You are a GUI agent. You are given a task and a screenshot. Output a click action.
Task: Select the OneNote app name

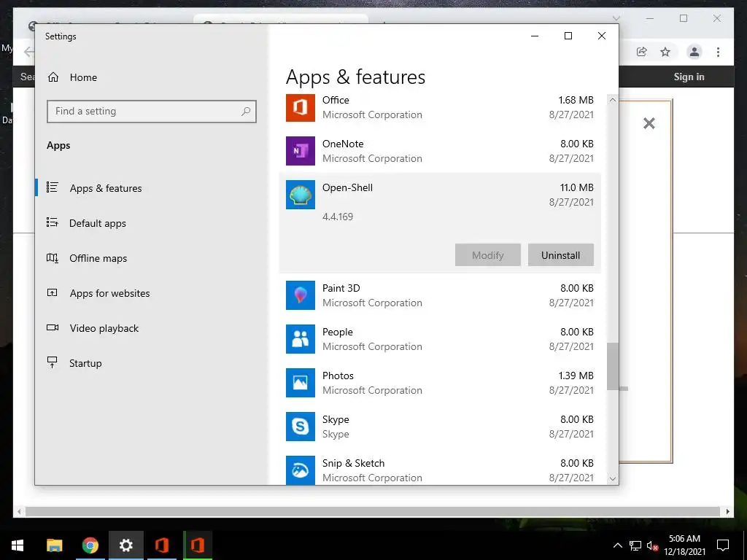click(343, 144)
